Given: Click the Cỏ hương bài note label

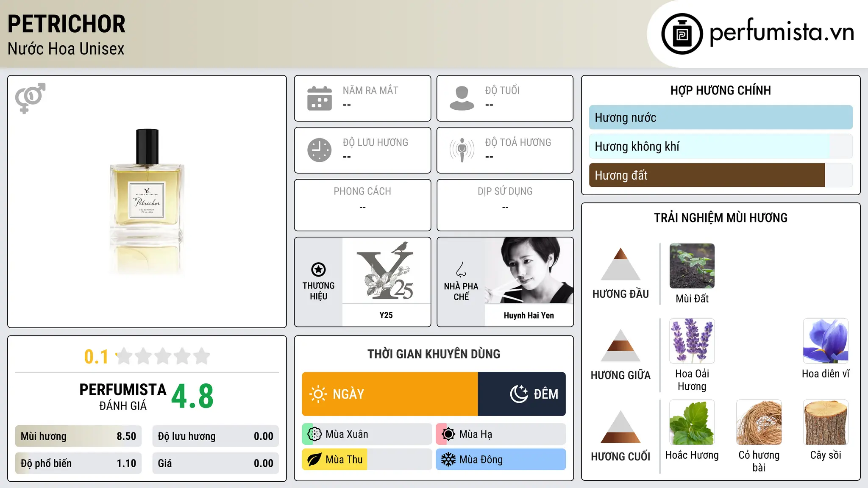Looking at the screenshot, I should tap(759, 461).
